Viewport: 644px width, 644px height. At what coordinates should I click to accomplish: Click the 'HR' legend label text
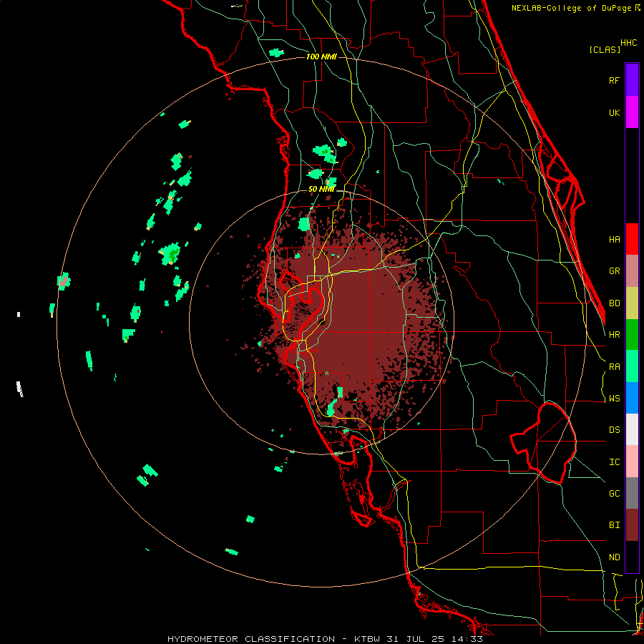coord(614,335)
